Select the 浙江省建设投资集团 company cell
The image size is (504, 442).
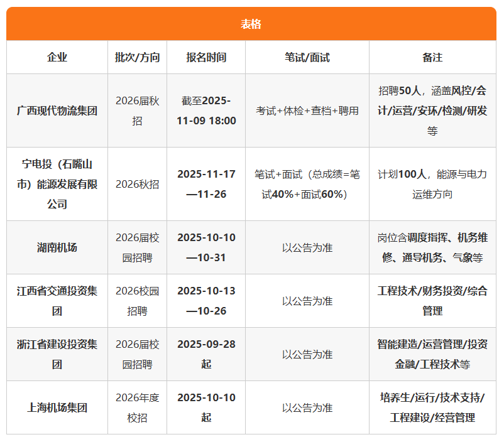pos(57,354)
